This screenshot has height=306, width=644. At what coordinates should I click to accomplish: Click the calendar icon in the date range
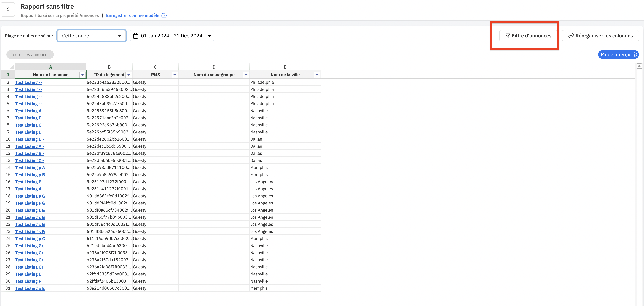click(136, 36)
